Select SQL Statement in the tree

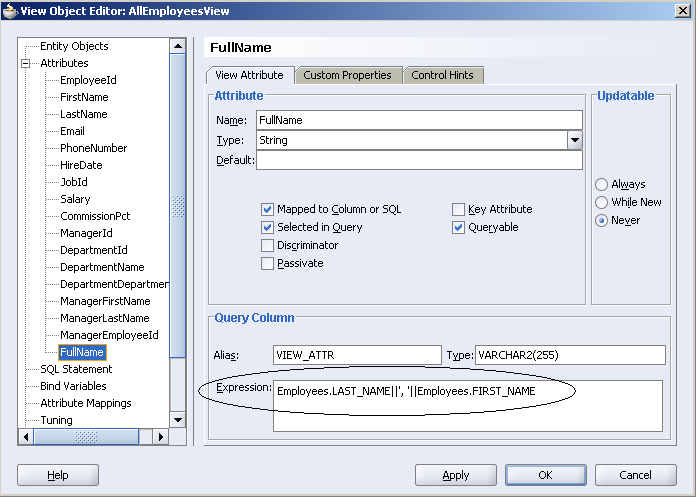[x=76, y=369]
